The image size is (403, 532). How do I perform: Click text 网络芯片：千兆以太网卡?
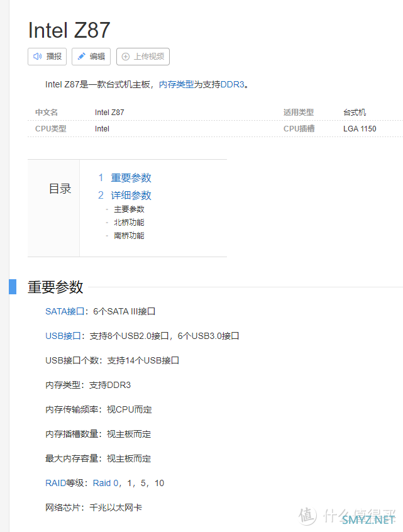pos(94,507)
